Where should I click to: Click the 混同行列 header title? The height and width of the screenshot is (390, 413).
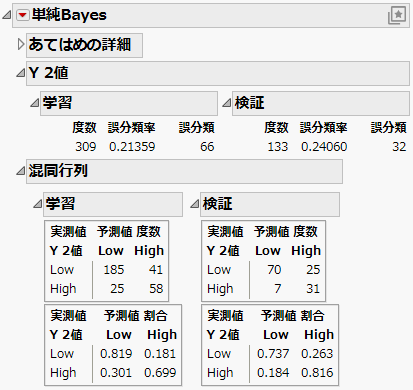(58, 171)
